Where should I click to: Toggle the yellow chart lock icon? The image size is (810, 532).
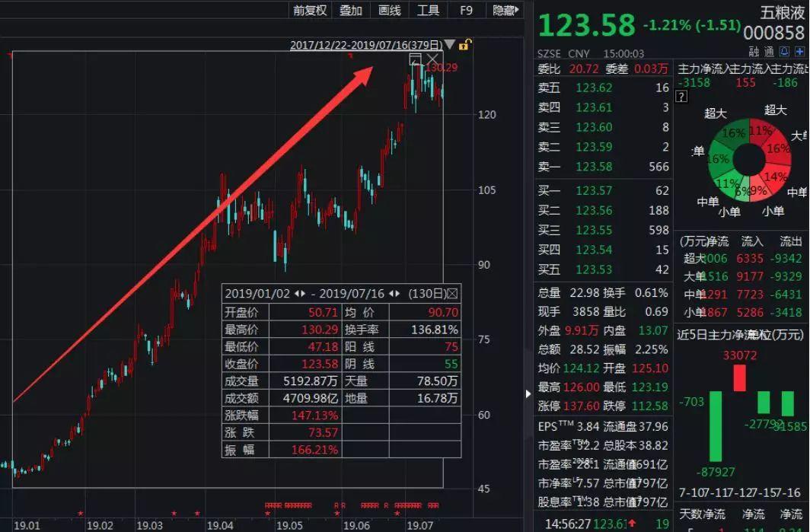coord(464,45)
